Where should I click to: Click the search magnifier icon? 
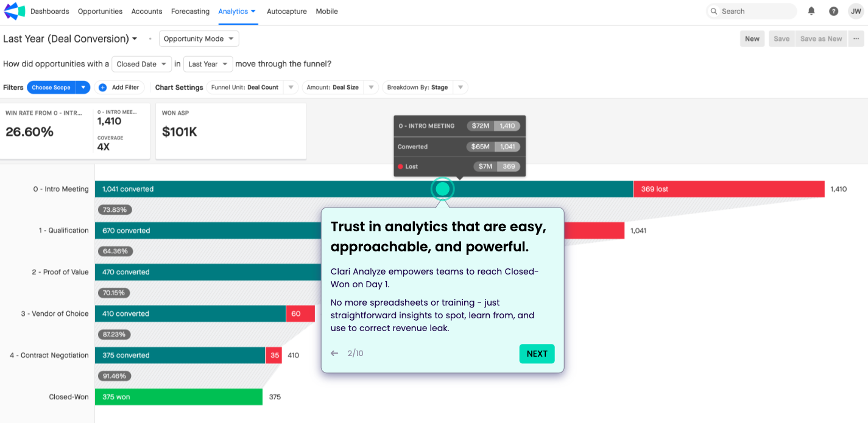(714, 11)
